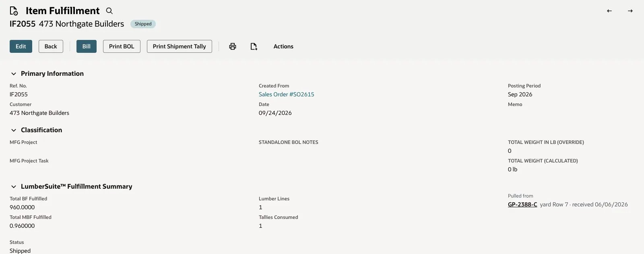Click the Lumber Lines label

pyautogui.click(x=274, y=199)
